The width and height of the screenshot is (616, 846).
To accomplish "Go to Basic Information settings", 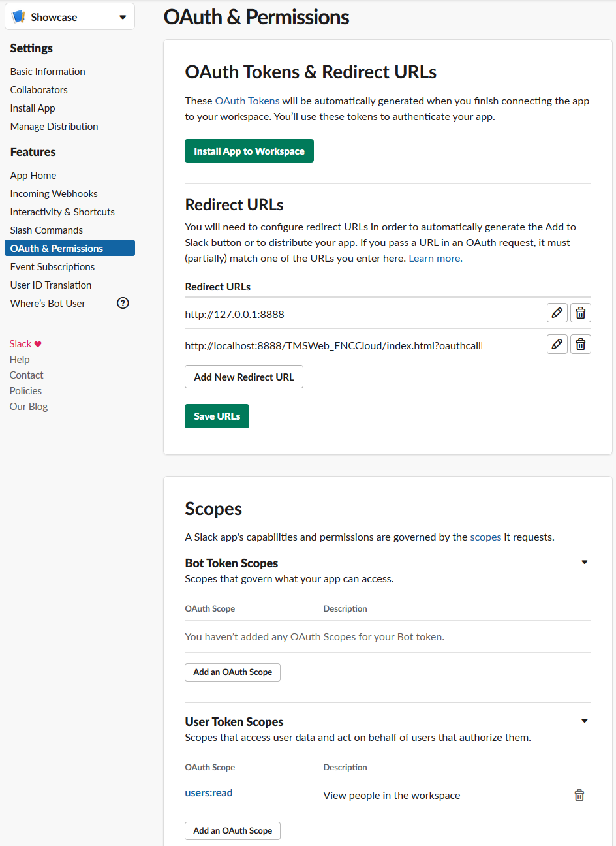I will pyautogui.click(x=48, y=72).
